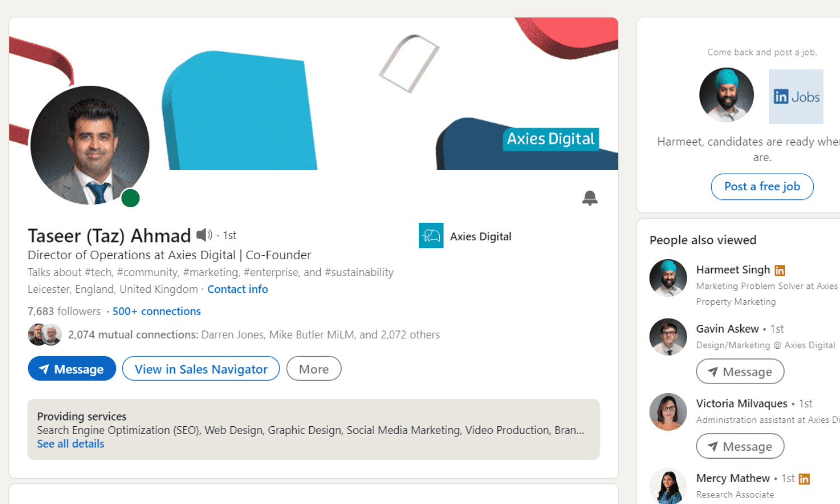Message Gavin Askew
The height and width of the screenshot is (504, 840).
coord(740,371)
